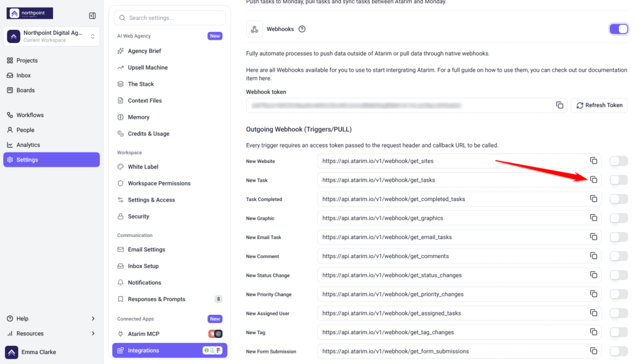The height and width of the screenshot is (364, 638).
Task: Disable the Webhooks main toggle
Action: 619,29
